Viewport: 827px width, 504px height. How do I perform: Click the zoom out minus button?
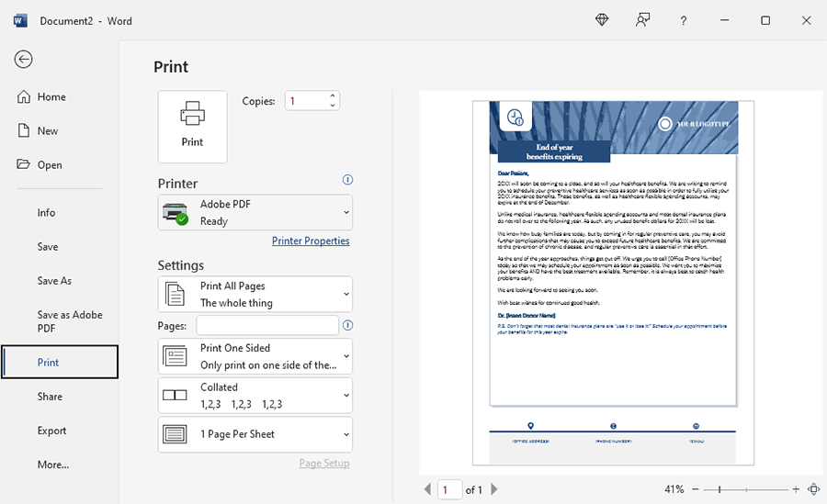pyautogui.click(x=696, y=489)
